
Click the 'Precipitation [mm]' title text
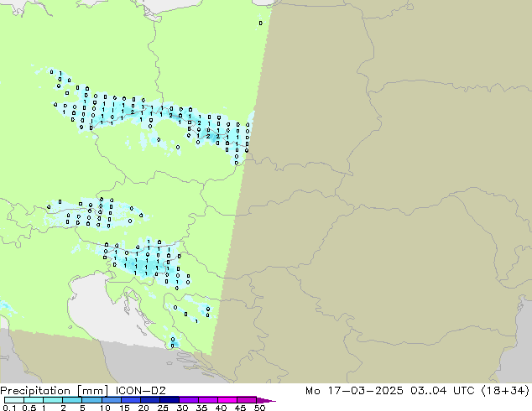click(x=54, y=391)
